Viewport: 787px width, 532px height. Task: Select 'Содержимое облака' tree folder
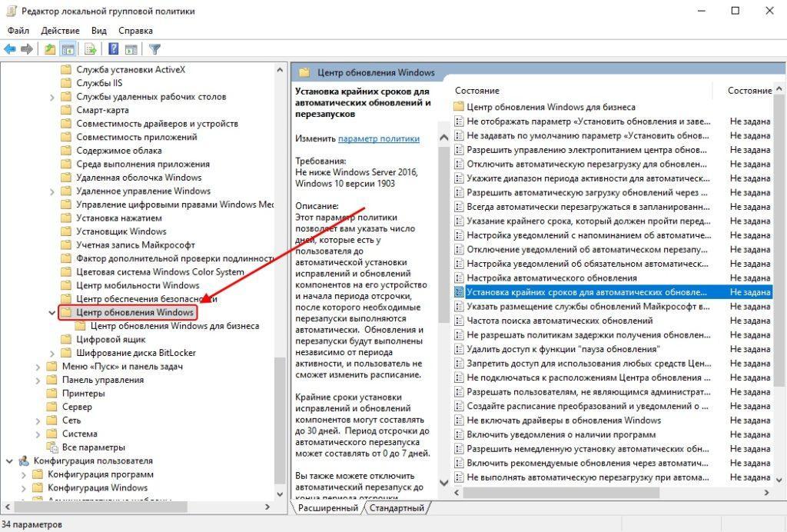pos(119,151)
